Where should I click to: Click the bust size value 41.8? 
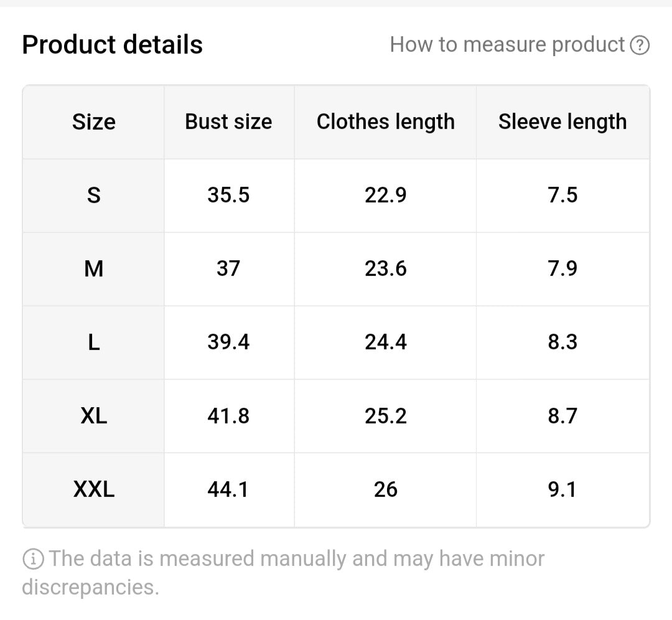(228, 415)
